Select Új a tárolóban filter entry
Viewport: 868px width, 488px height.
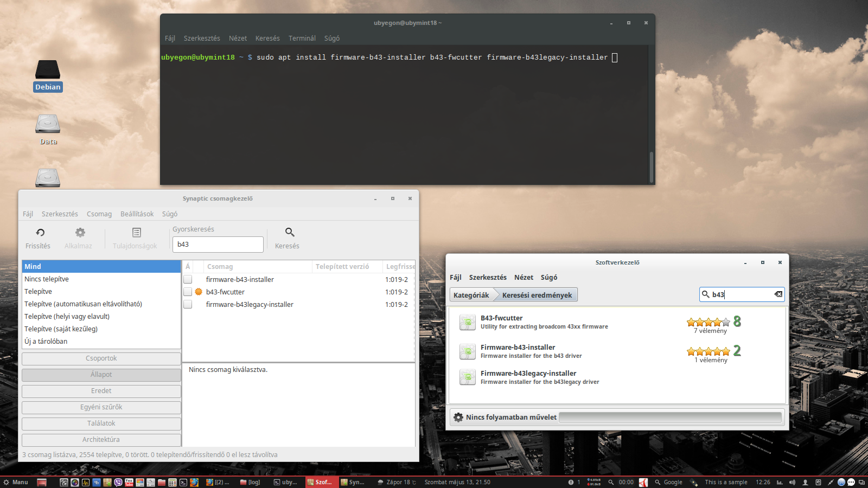pos(101,342)
